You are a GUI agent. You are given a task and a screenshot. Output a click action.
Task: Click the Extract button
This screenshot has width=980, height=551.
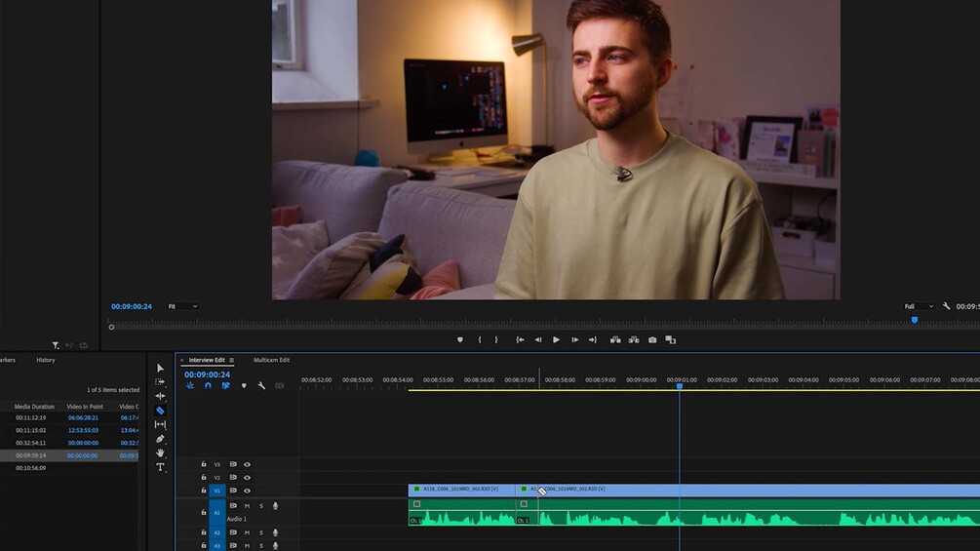tap(634, 339)
